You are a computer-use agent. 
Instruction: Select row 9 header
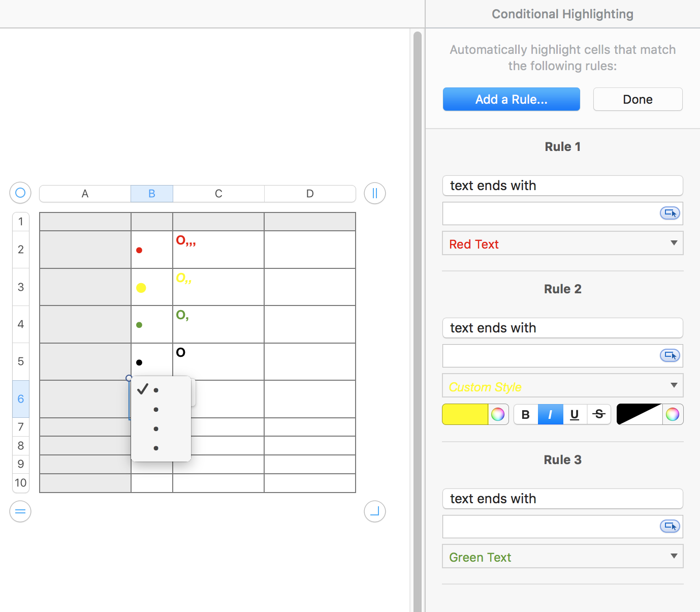click(21, 464)
